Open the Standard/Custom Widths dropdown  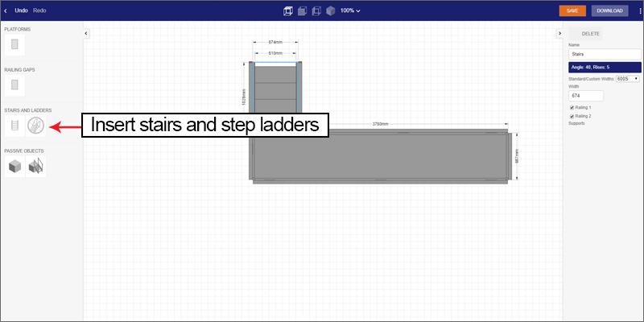(627, 78)
